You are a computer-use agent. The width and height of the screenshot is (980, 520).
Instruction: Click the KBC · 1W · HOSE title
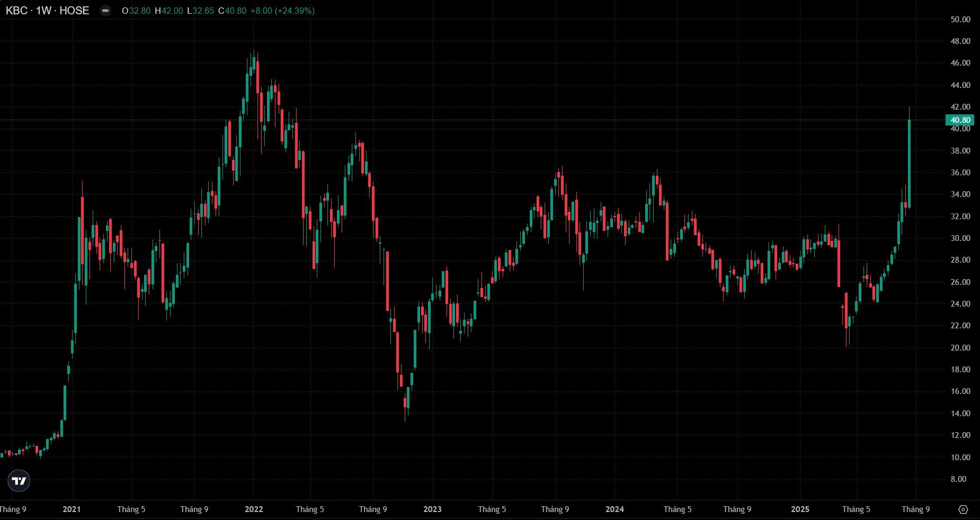click(x=47, y=11)
